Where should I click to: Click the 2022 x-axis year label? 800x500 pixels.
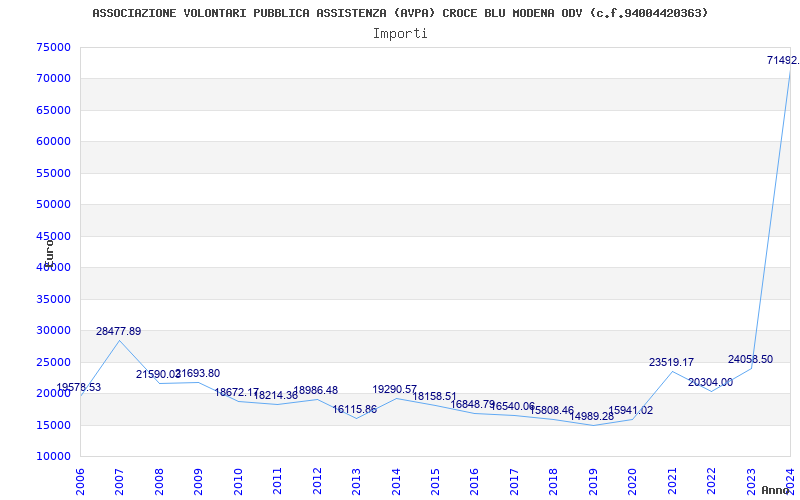[711, 482]
